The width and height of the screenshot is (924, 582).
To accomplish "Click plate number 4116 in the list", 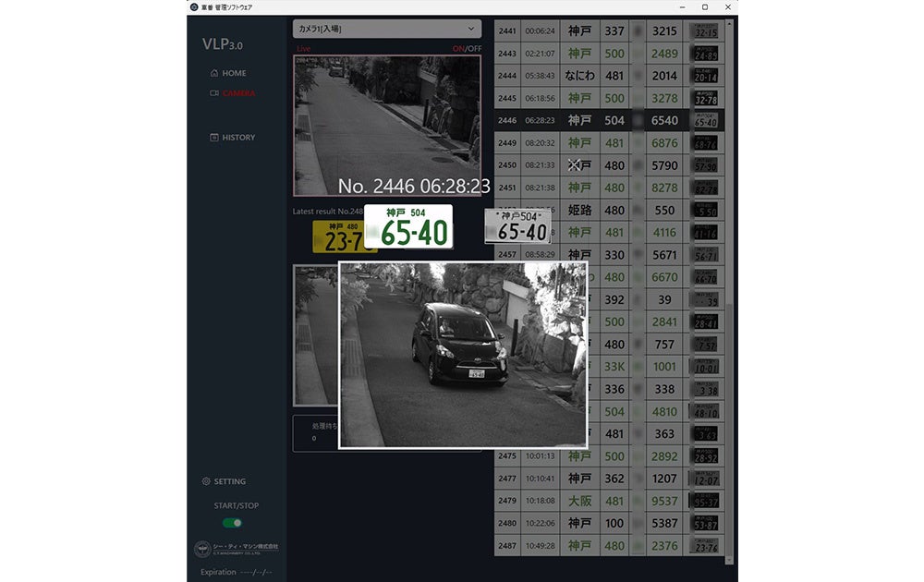I will [x=664, y=233].
